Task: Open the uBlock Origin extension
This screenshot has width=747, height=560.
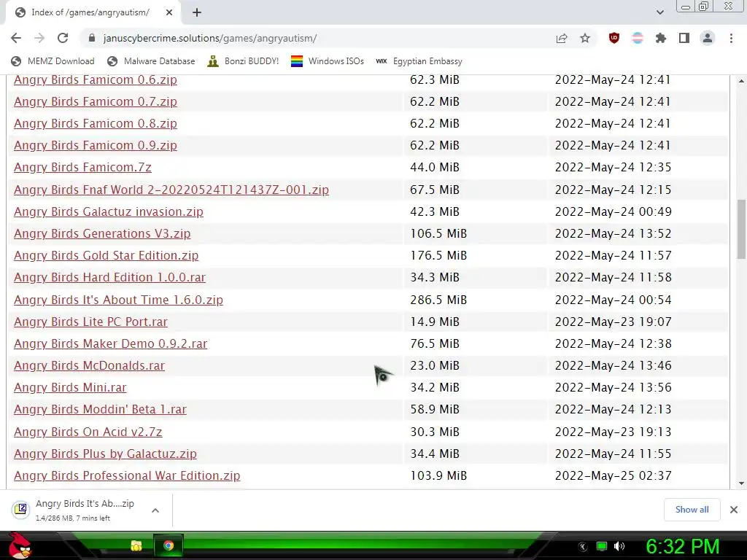Action: coord(614,38)
